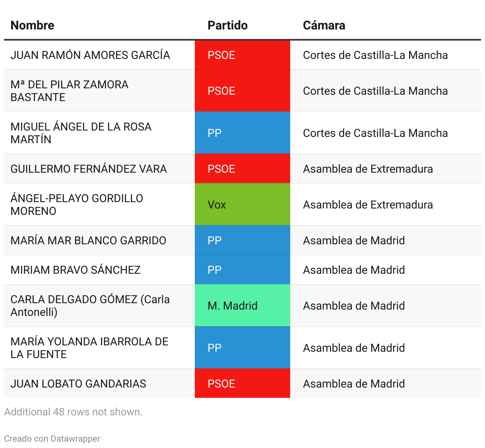Click the green Vox party cell
This screenshot has height=448, width=485.
click(x=242, y=205)
